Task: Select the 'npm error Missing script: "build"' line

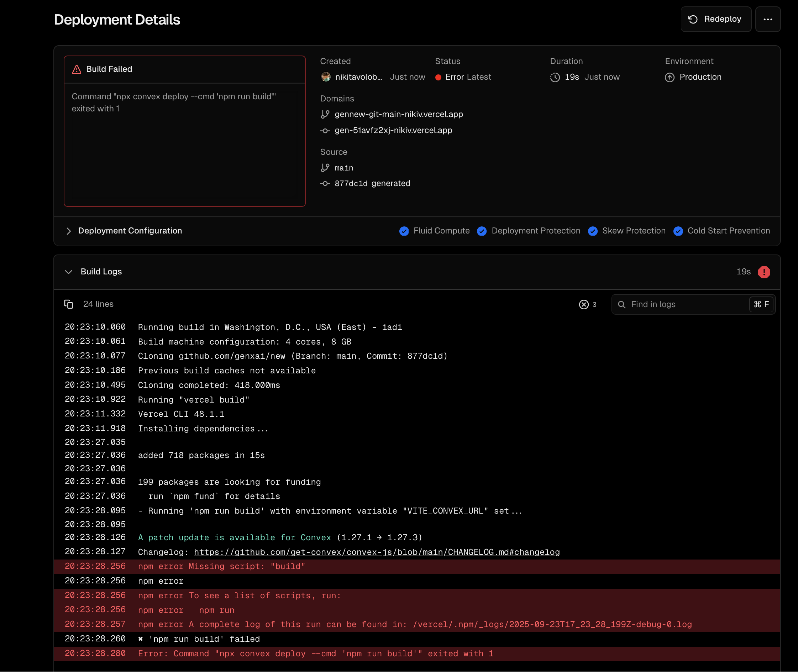Action: (x=417, y=567)
